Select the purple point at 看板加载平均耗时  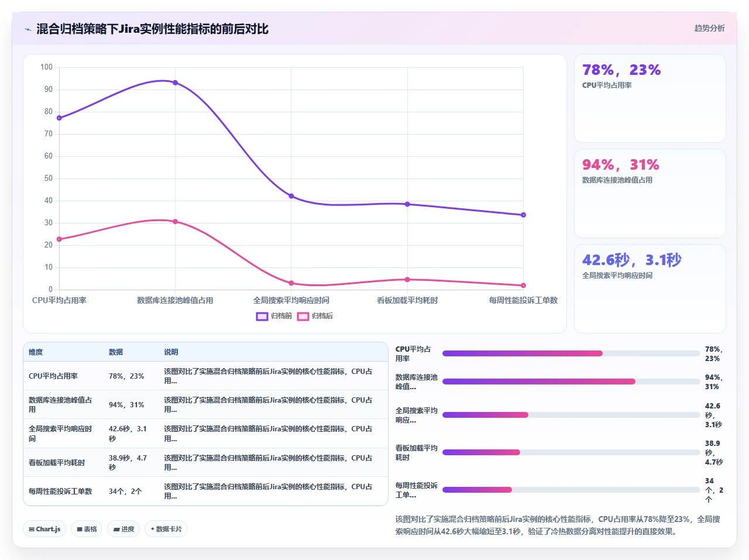pyautogui.click(x=407, y=204)
